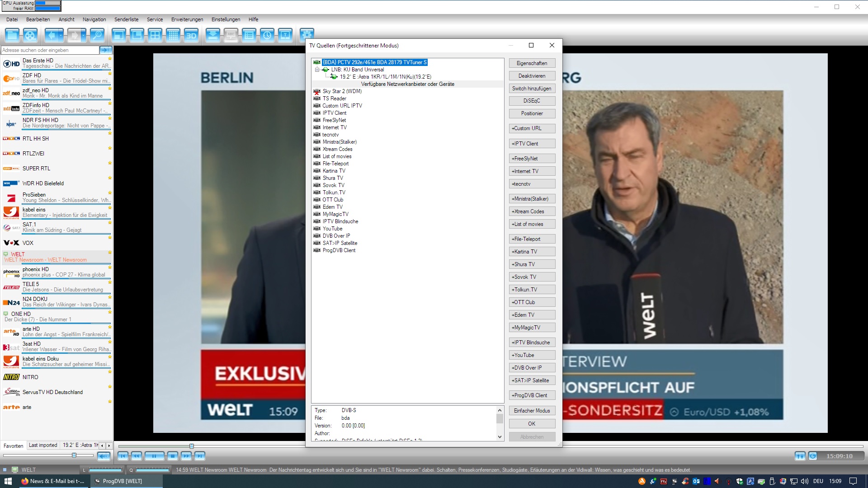Image resolution: width=868 pixels, height=488 pixels.
Task: Click the open file folder toolbar icon
Action: 12,35
